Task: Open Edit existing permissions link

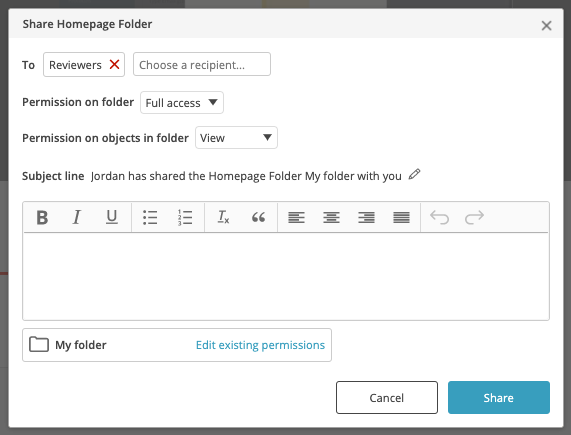Action: point(260,345)
